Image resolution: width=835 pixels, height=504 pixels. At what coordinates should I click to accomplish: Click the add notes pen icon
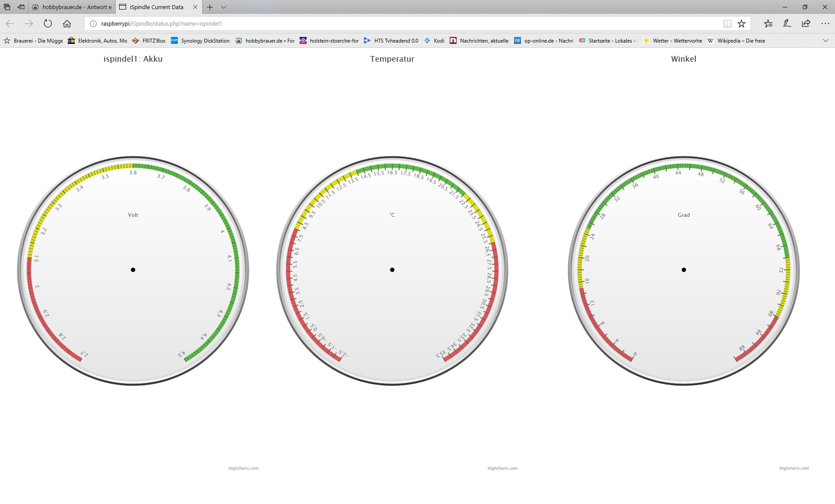[787, 23]
